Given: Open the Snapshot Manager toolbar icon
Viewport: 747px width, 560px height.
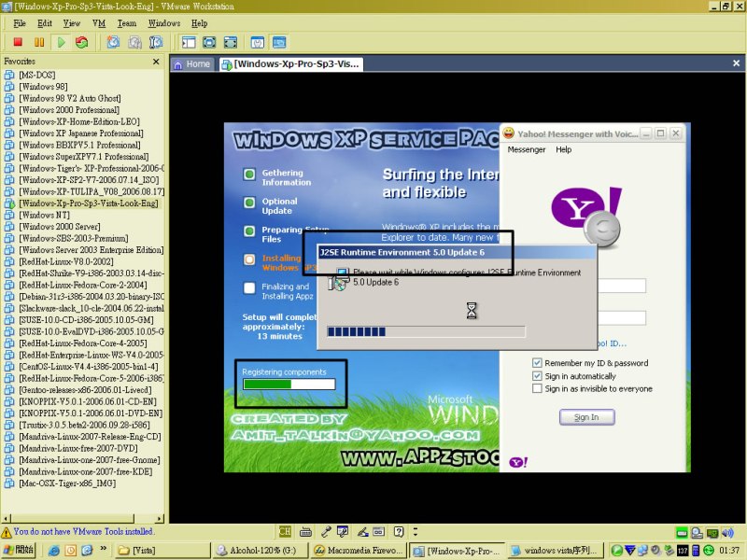Looking at the screenshot, I should [x=156, y=42].
